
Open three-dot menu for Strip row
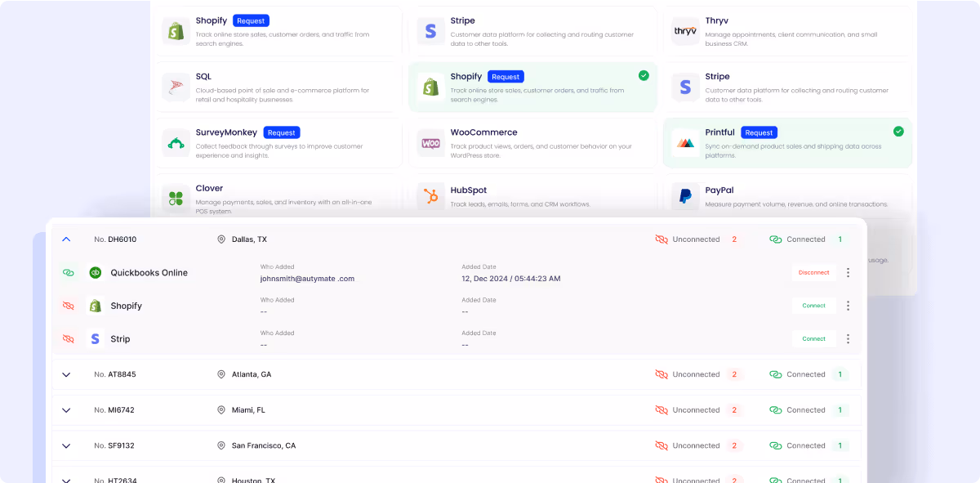[x=848, y=338]
